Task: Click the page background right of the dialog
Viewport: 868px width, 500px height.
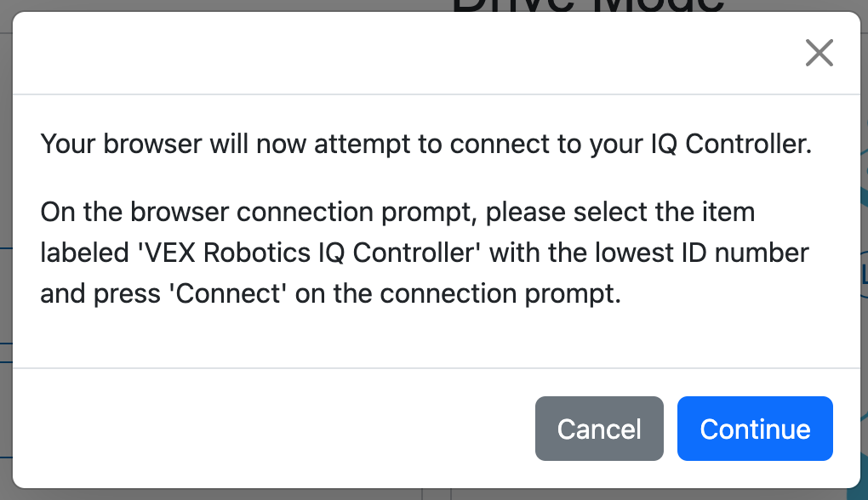Action: [x=863, y=255]
